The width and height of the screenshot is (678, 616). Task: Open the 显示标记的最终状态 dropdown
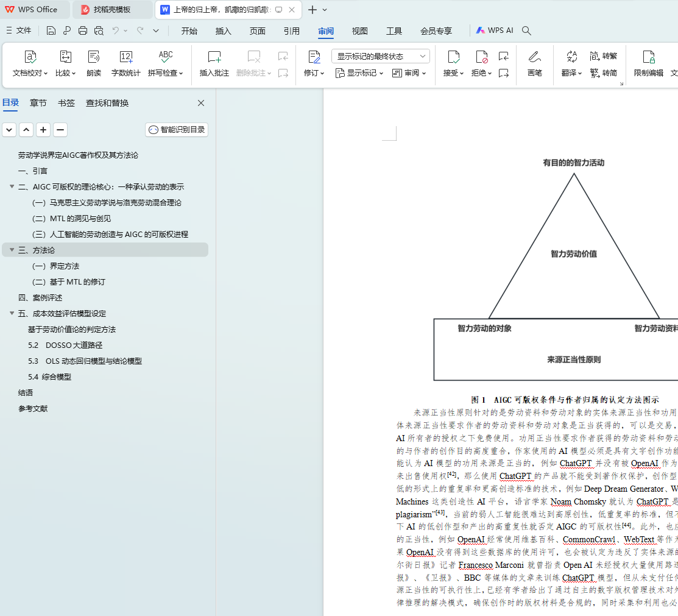point(381,56)
